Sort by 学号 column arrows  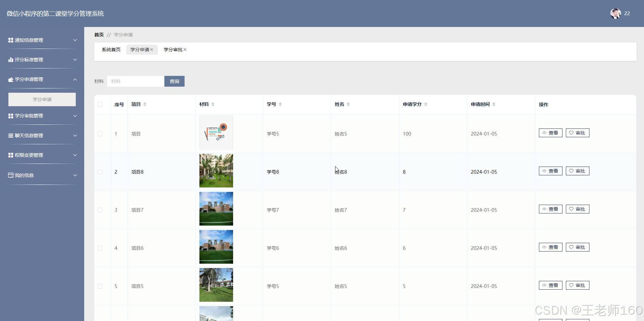pos(280,104)
